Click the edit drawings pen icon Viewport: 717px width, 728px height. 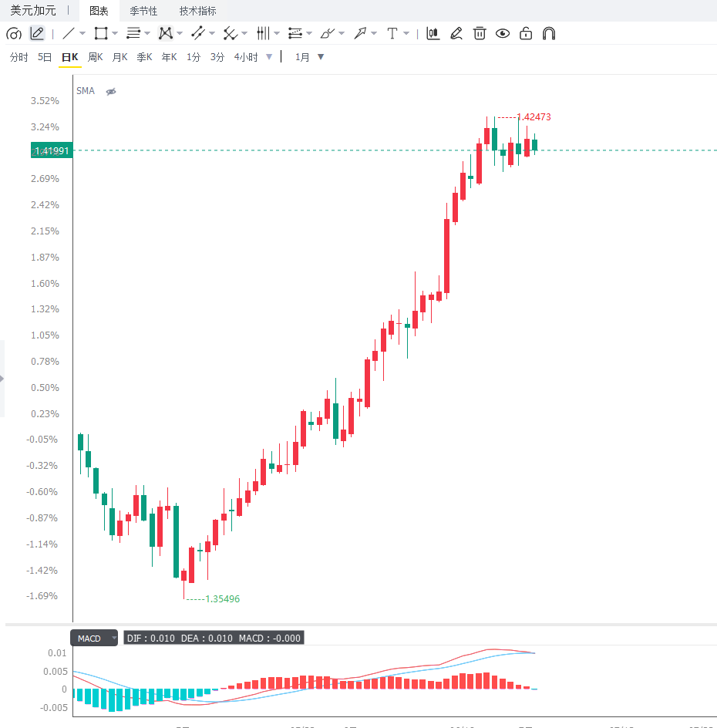[x=456, y=33]
